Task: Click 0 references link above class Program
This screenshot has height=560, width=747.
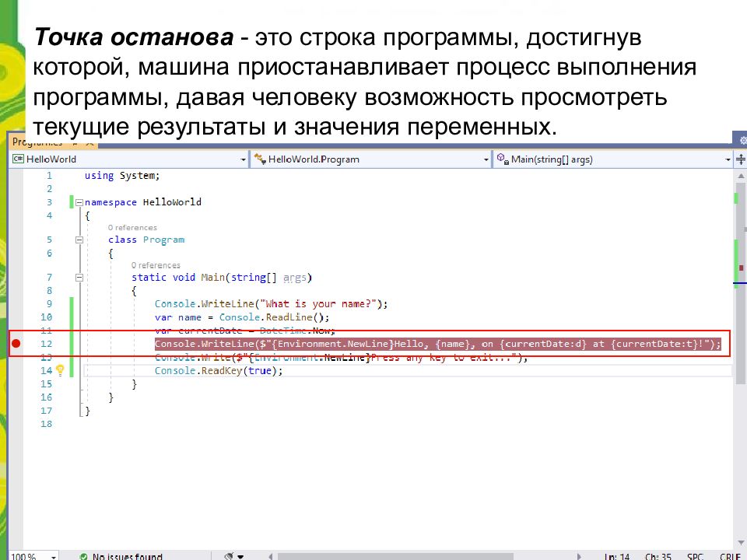Action: pyautogui.click(x=132, y=228)
